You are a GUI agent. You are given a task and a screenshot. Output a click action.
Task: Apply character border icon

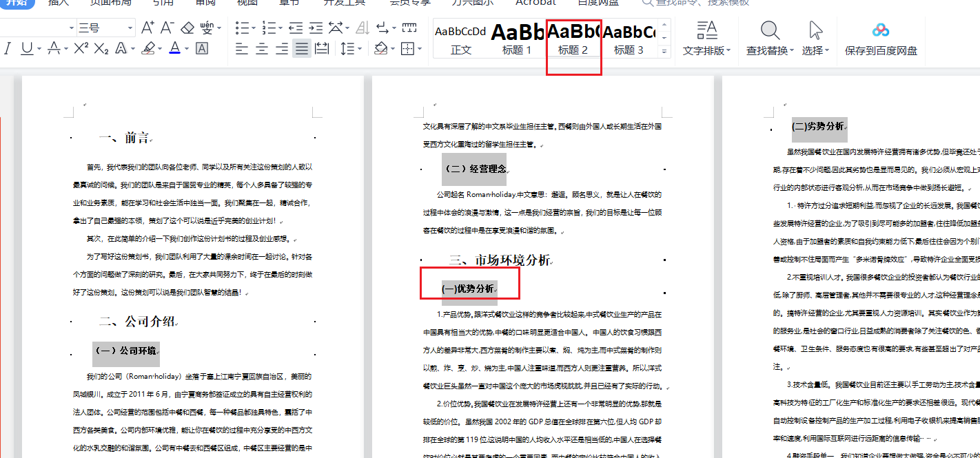click(x=202, y=49)
